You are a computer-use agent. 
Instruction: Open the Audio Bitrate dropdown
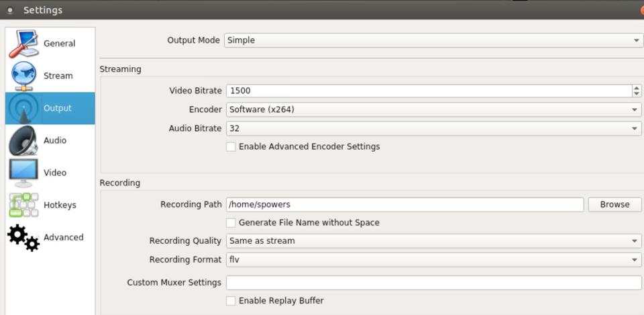point(433,128)
